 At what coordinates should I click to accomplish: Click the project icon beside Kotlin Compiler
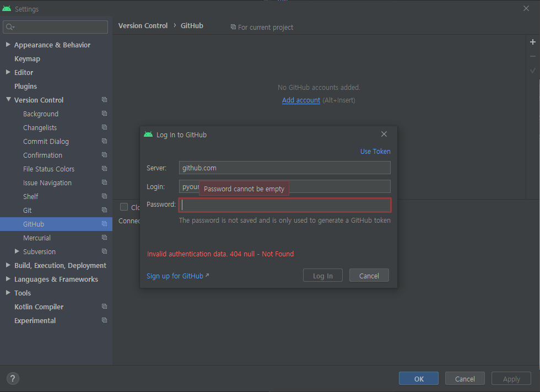click(x=104, y=307)
